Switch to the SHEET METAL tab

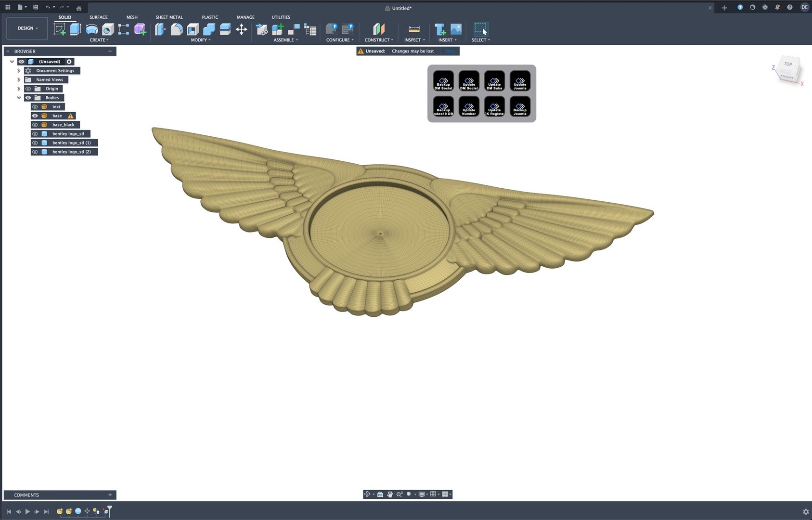click(x=169, y=17)
